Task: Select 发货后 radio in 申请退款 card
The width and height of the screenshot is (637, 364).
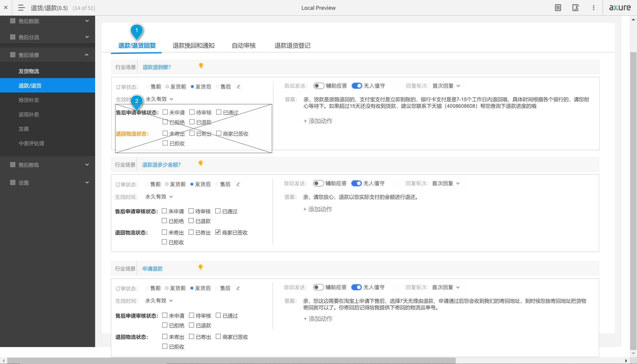Action: click(x=192, y=288)
